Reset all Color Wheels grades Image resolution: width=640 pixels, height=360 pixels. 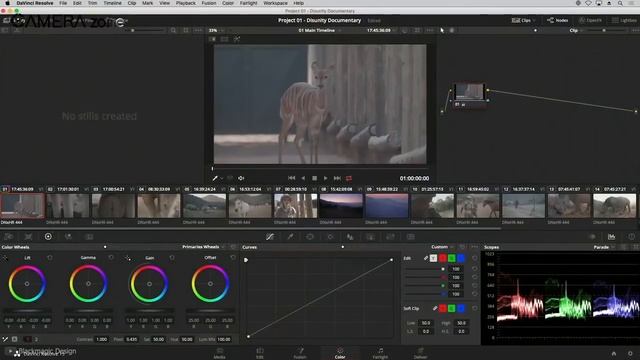(x=233, y=247)
